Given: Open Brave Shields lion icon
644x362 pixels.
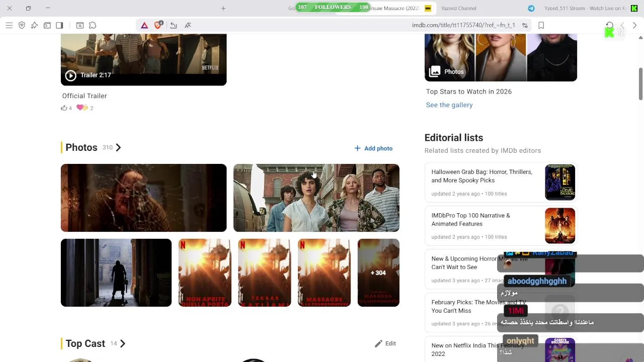Looking at the screenshot, I should 158,25.
